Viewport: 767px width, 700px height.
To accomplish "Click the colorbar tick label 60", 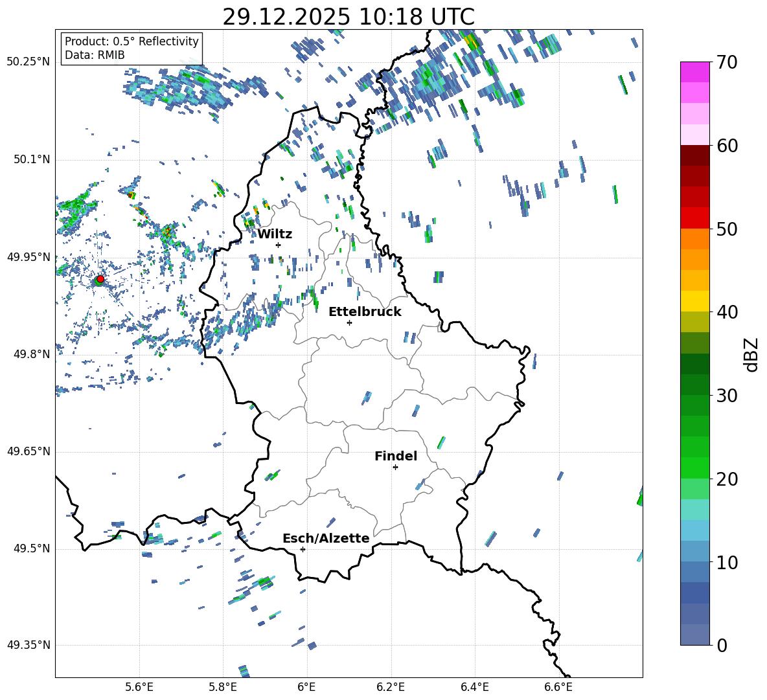I will [727, 146].
